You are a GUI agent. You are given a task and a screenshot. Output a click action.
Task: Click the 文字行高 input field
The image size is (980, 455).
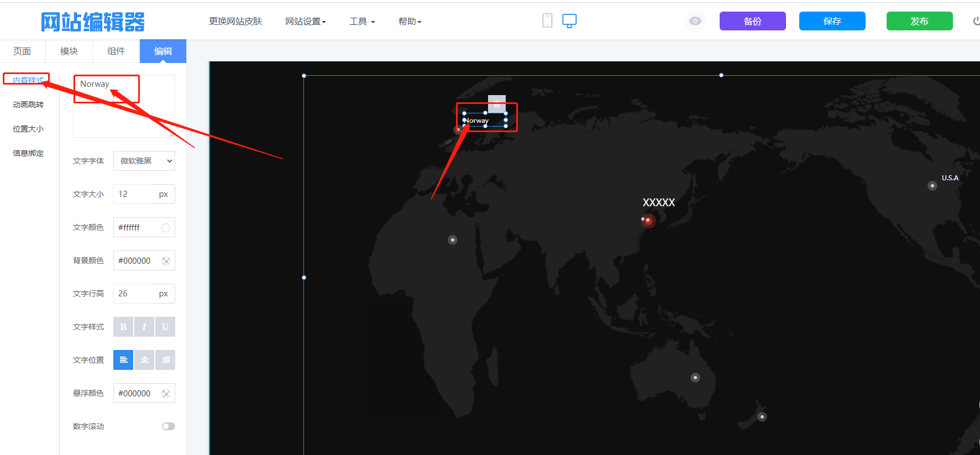(x=144, y=294)
